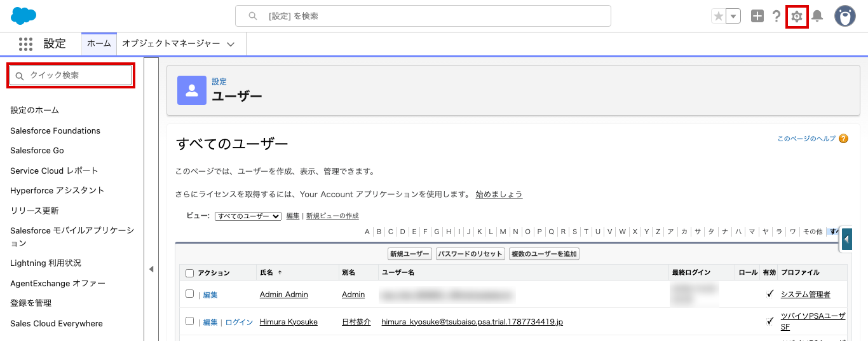Filter users by letter A

click(x=367, y=232)
